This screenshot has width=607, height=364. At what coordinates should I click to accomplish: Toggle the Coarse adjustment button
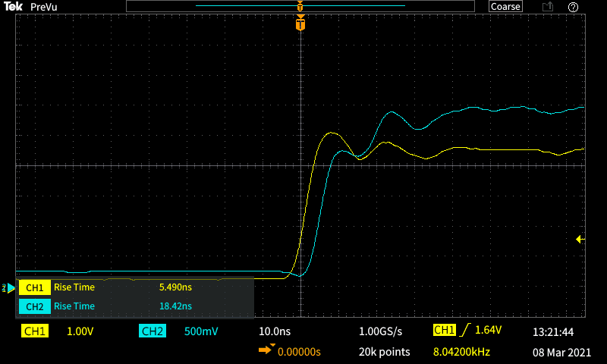coord(505,7)
